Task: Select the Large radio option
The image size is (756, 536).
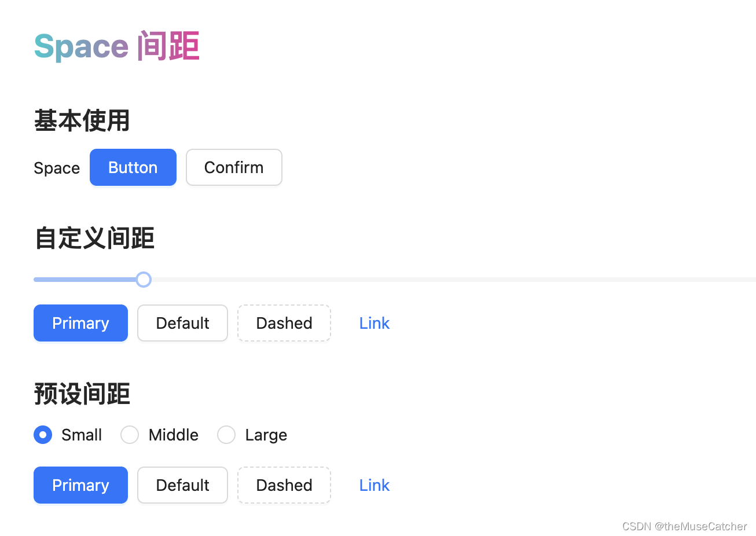Action: (226, 435)
